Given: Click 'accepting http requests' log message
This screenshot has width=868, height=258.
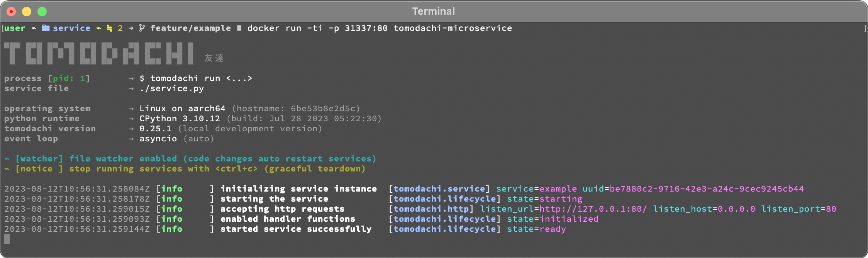Looking at the screenshot, I should tap(282, 209).
